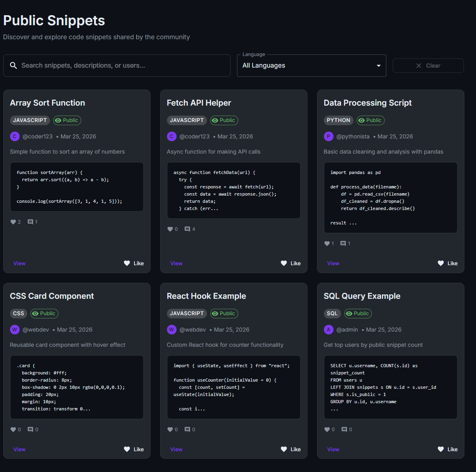Click comment icon on Fetch API Helper
Image resolution: width=476 pixels, height=472 pixels.
[x=187, y=229]
